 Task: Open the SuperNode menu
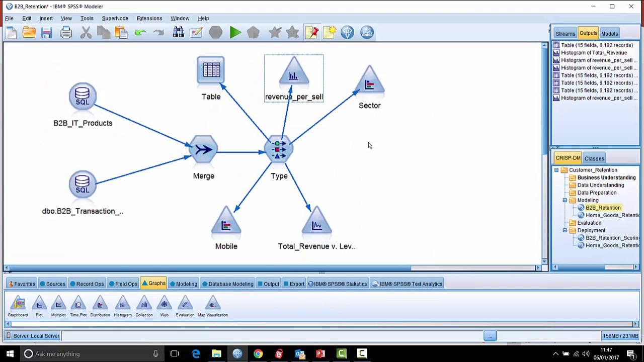(x=115, y=18)
